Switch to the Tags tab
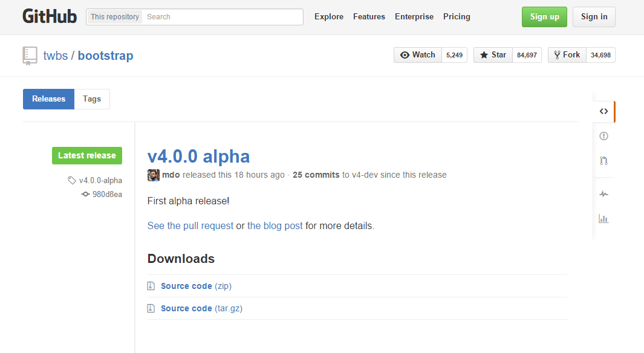 [x=91, y=99]
